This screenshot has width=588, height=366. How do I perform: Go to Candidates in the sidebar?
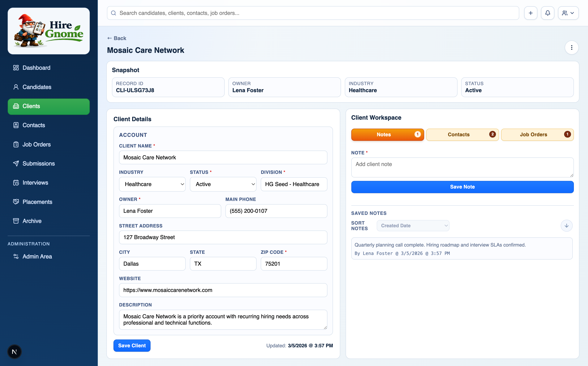(x=37, y=87)
